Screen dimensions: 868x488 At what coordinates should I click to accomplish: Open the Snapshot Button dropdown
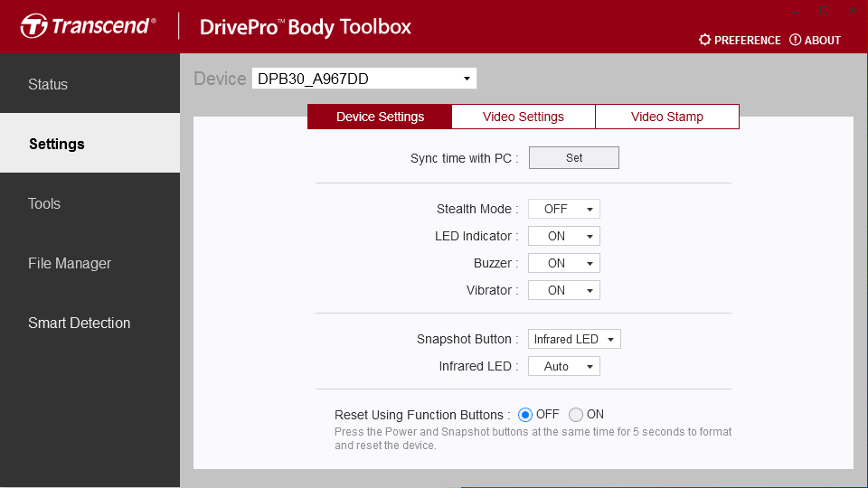coord(574,339)
